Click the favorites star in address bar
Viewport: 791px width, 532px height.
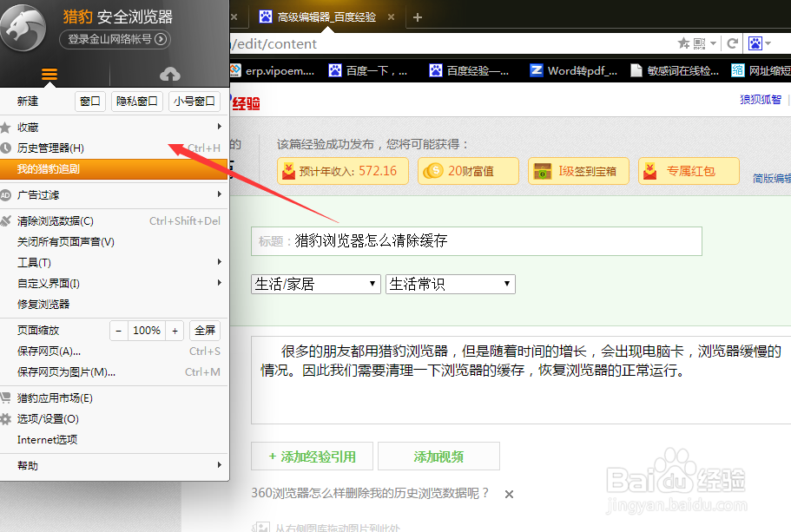[683, 43]
